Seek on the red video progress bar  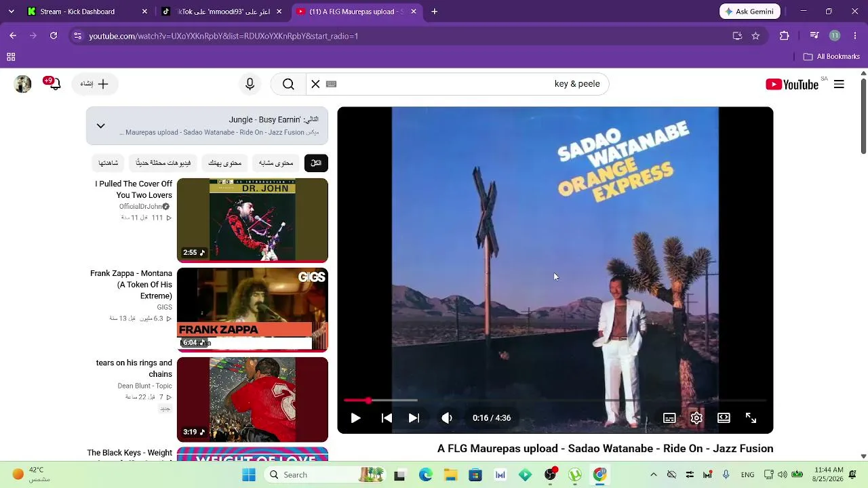click(x=555, y=401)
